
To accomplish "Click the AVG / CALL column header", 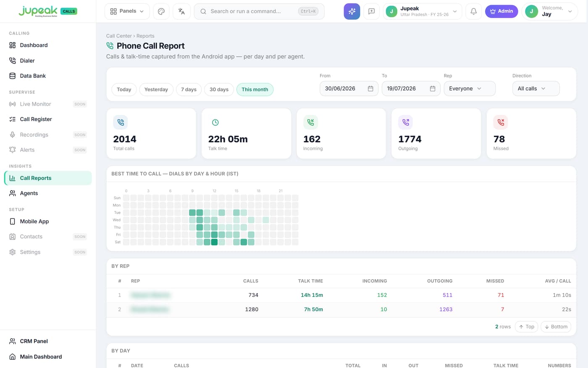I will click(558, 281).
